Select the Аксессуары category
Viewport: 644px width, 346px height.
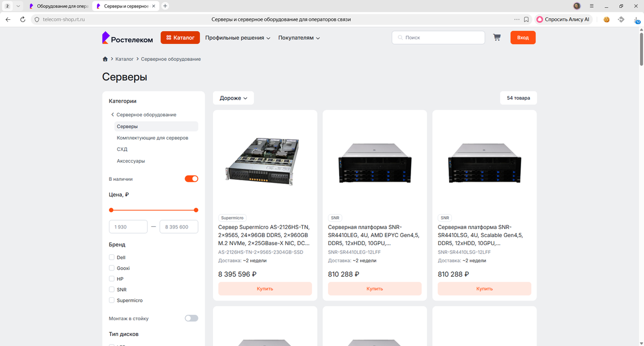pyautogui.click(x=130, y=161)
